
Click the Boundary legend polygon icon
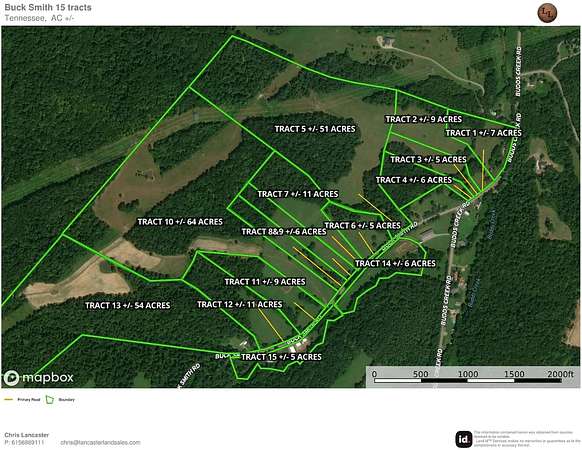50,400
